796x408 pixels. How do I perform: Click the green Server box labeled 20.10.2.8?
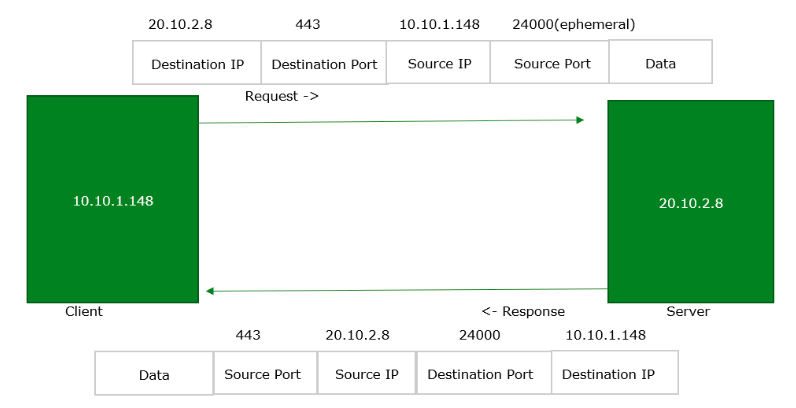[690, 203]
